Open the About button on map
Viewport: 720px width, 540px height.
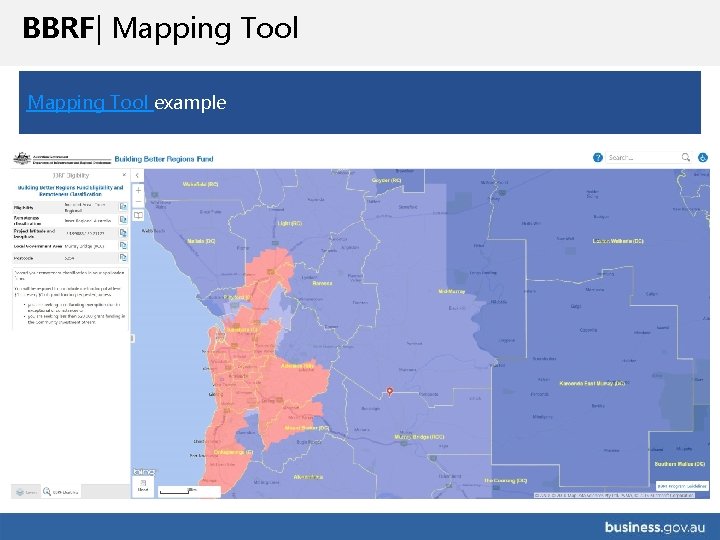click(143, 486)
